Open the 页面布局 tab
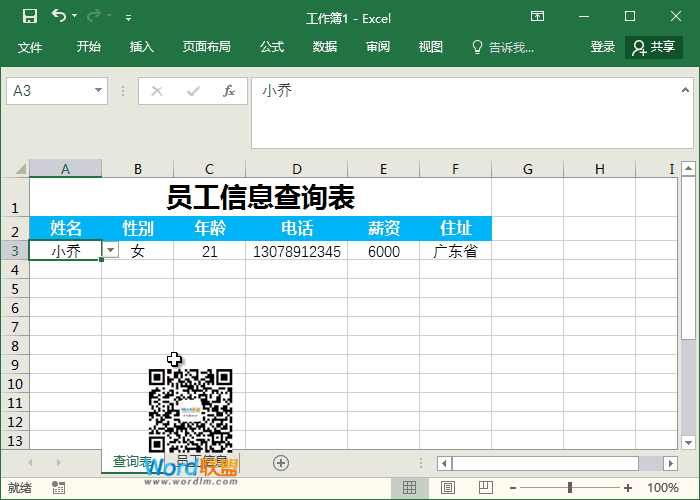Image resolution: width=700 pixels, height=500 pixels. point(207,47)
